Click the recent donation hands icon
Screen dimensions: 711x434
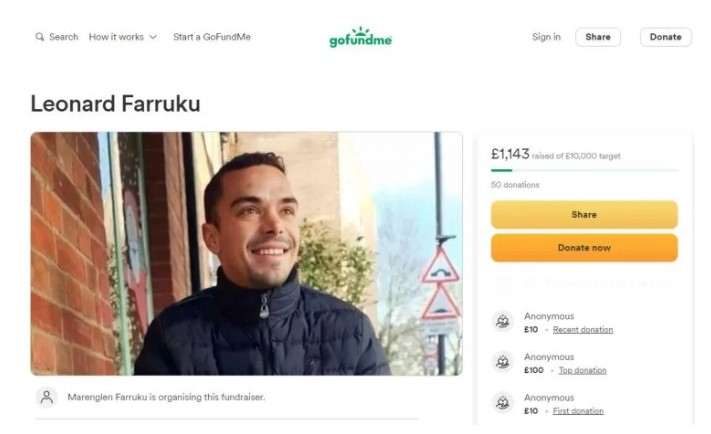point(502,322)
